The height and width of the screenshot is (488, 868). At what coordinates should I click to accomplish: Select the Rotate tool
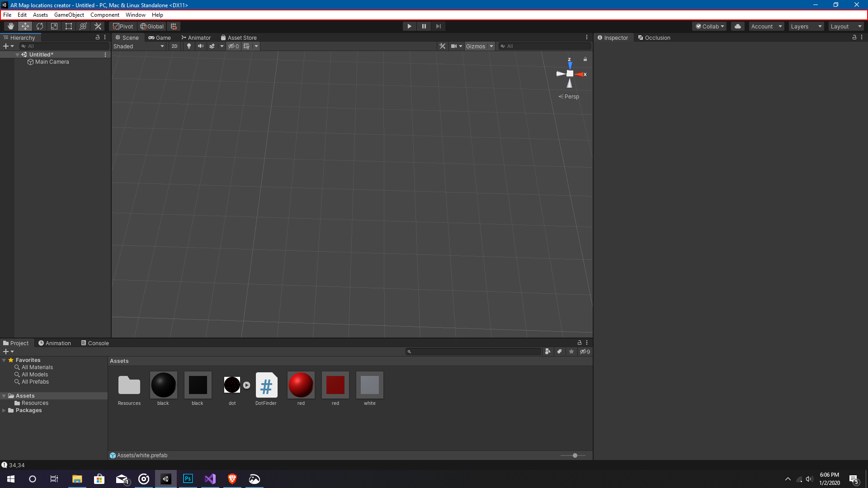pos(40,26)
